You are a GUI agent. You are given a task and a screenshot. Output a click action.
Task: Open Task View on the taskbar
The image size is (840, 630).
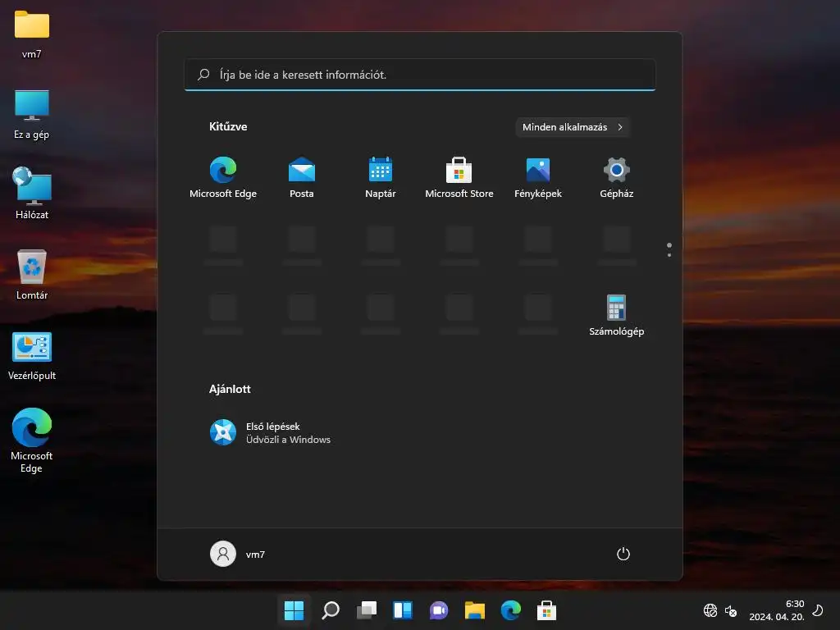[367, 610]
